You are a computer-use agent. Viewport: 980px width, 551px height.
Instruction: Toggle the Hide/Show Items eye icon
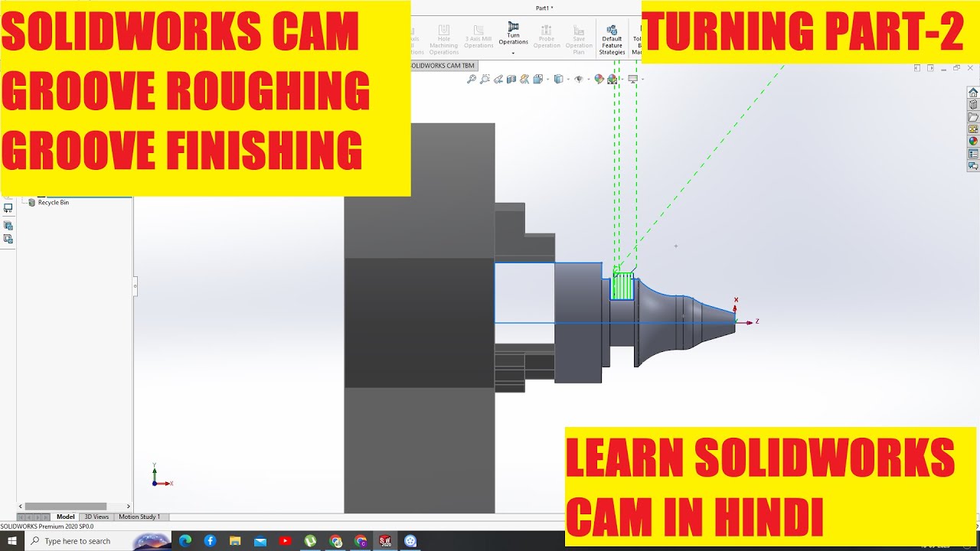click(x=579, y=79)
